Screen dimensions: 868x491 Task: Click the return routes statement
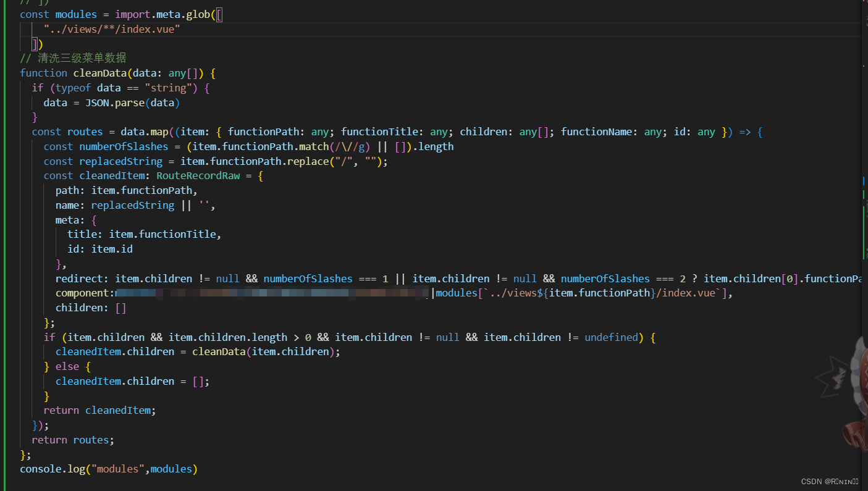74,440
